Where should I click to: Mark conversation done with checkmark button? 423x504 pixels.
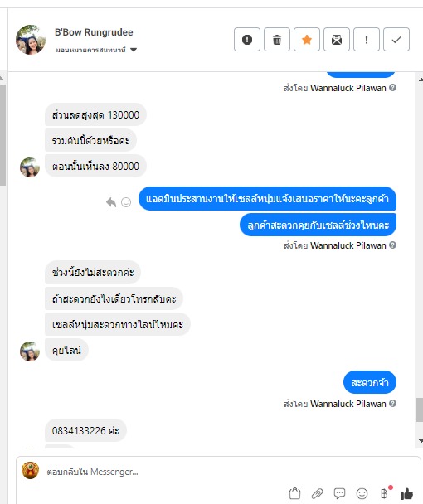(x=396, y=40)
